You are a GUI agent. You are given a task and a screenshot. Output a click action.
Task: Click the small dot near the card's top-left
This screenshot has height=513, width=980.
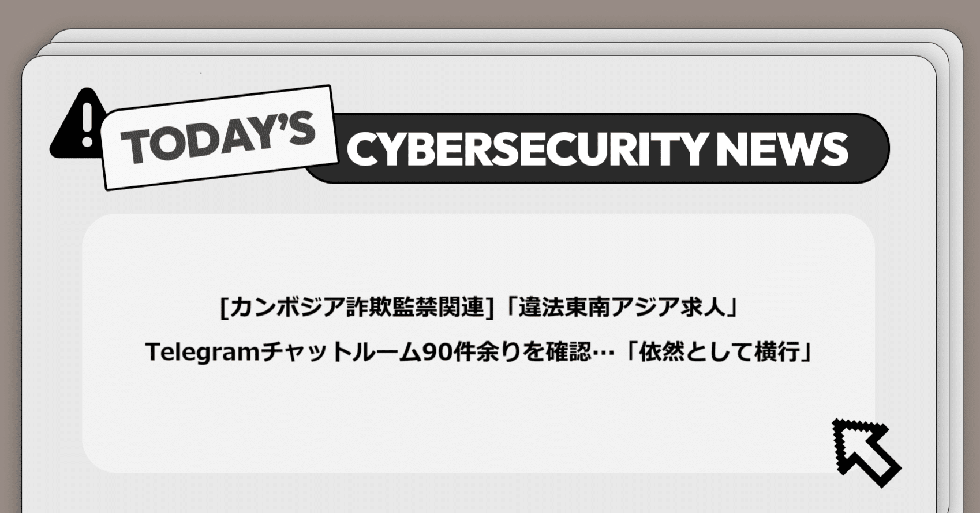pyautogui.click(x=201, y=73)
